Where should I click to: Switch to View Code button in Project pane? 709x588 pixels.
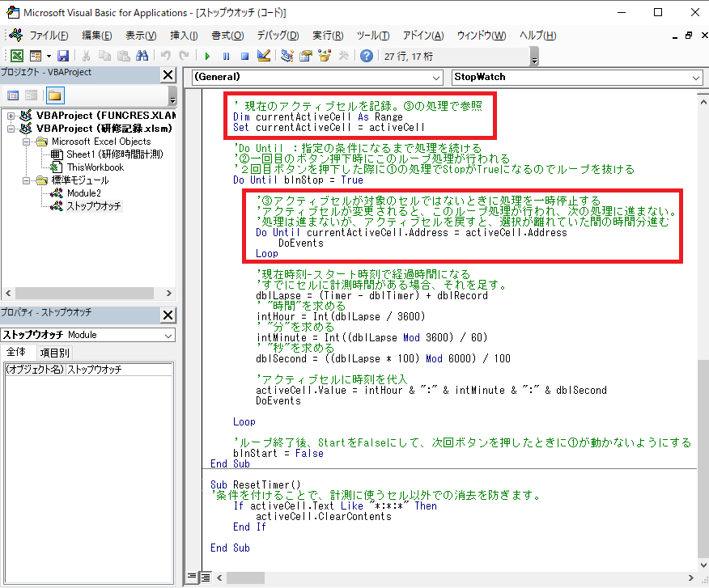tap(13, 95)
